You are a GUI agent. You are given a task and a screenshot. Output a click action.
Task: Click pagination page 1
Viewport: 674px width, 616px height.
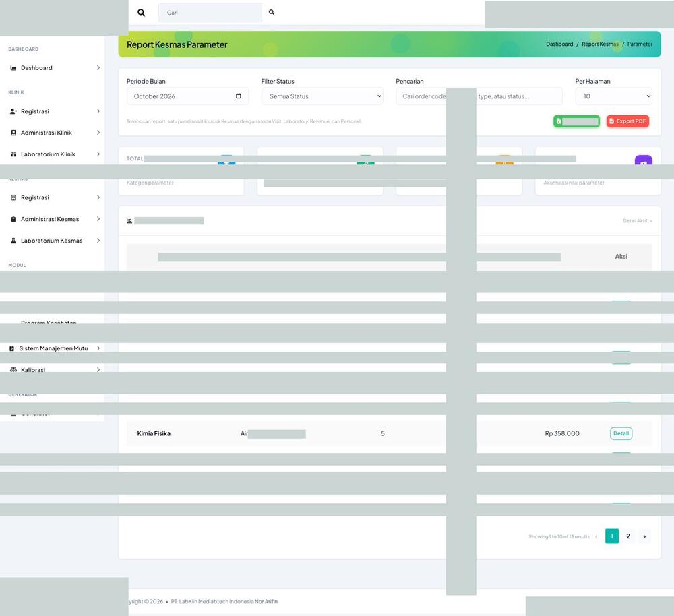click(x=612, y=536)
